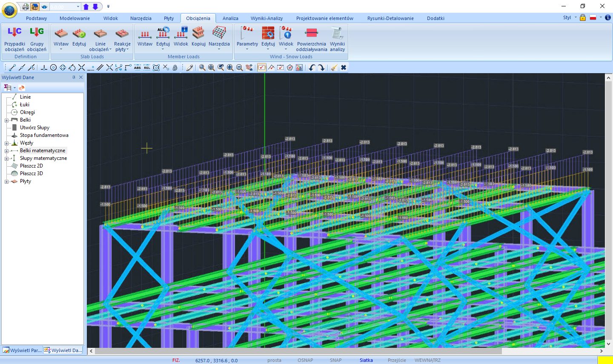Toggle OSNAP in status bar

pos(305,360)
